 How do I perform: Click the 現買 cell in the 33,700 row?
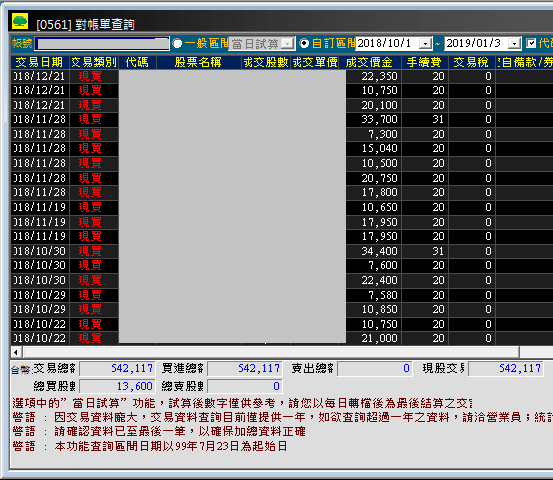tap(94, 120)
